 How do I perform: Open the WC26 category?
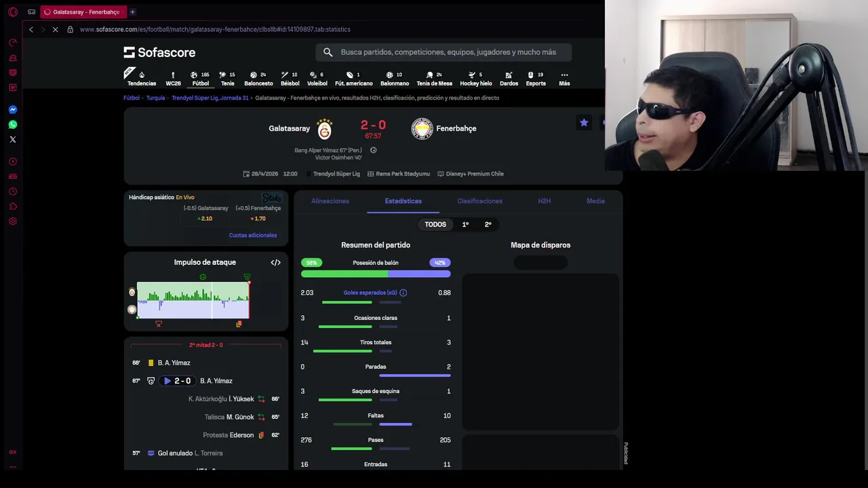174,79
